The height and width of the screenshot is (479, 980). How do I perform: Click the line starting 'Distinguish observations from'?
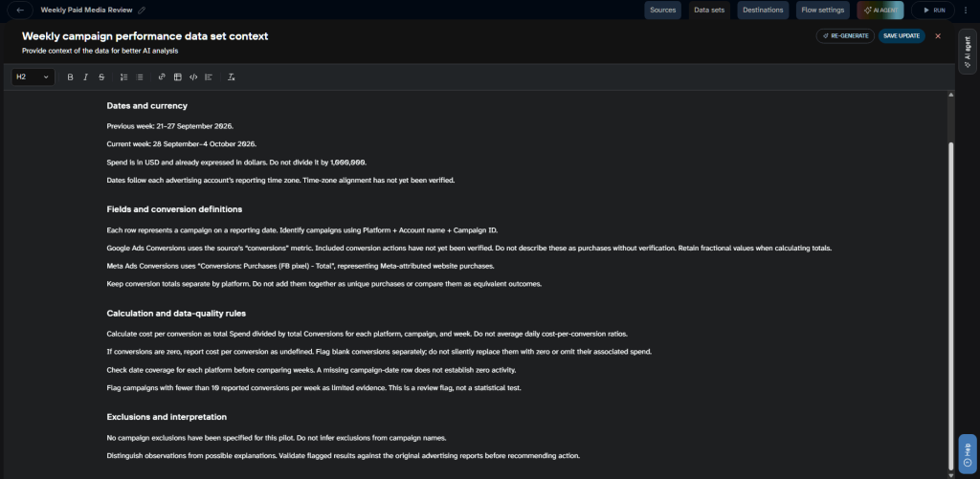344,455
